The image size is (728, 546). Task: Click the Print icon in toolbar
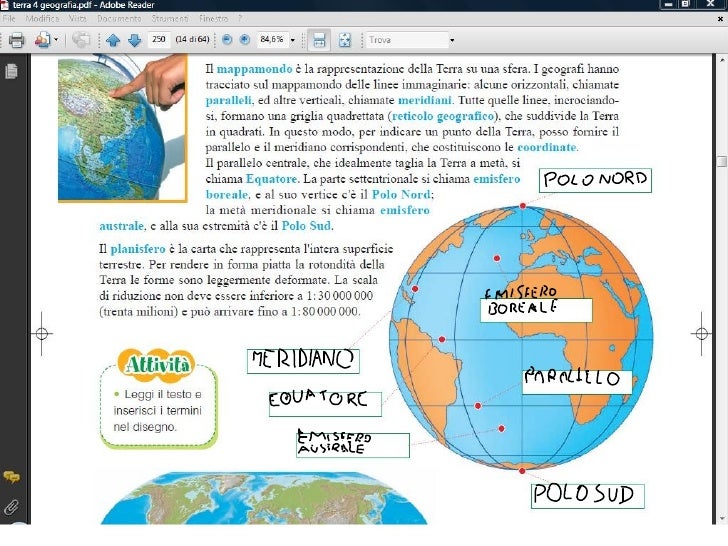(16, 40)
